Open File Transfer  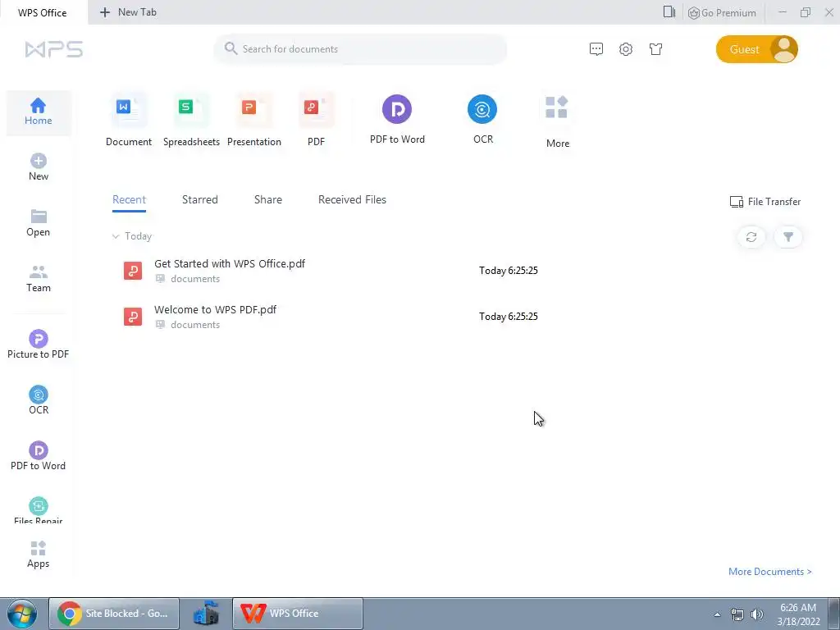pos(765,202)
